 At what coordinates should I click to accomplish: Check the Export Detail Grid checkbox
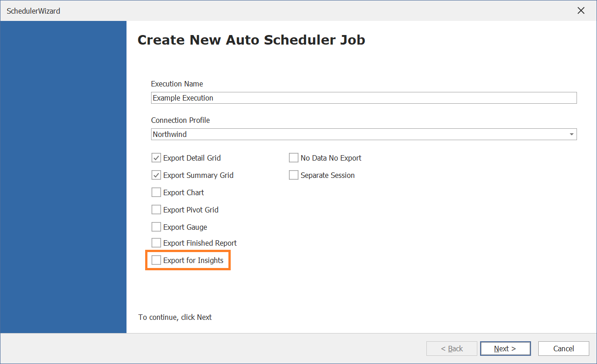(x=156, y=158)
